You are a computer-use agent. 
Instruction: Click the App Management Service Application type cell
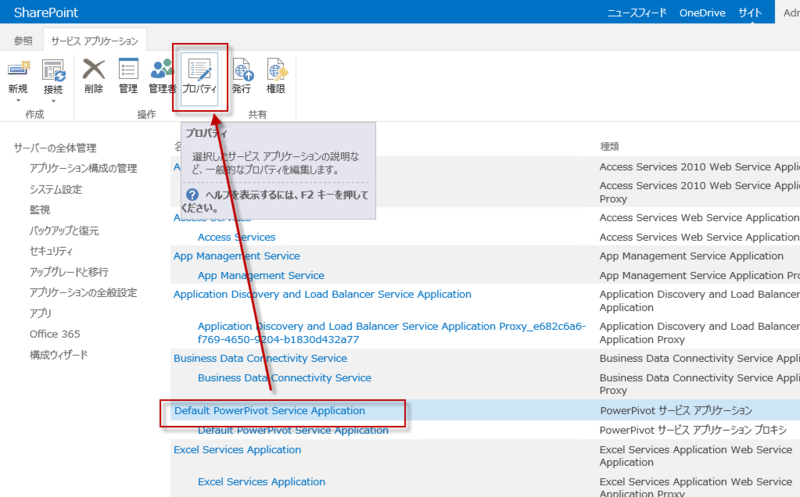click(691, 256)
